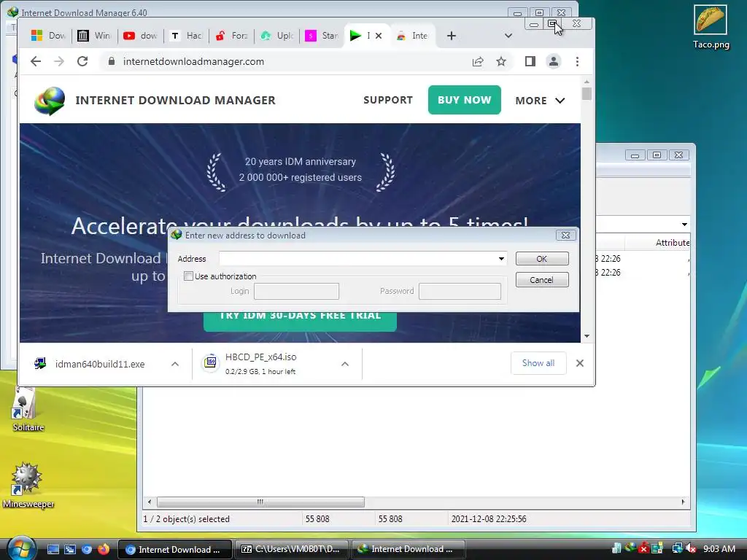Click the BUY NOW button
Screen dimensions: 747x560
[x=464, y=100]
